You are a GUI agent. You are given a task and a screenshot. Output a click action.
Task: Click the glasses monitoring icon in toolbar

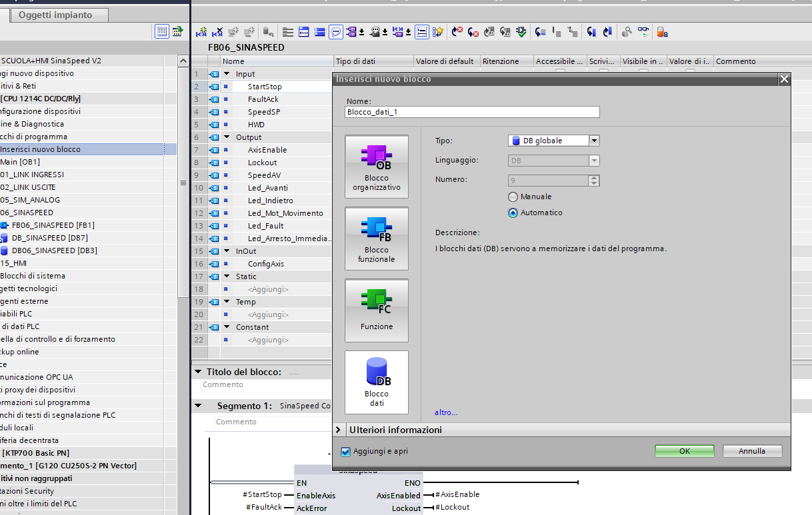[643, 31]
